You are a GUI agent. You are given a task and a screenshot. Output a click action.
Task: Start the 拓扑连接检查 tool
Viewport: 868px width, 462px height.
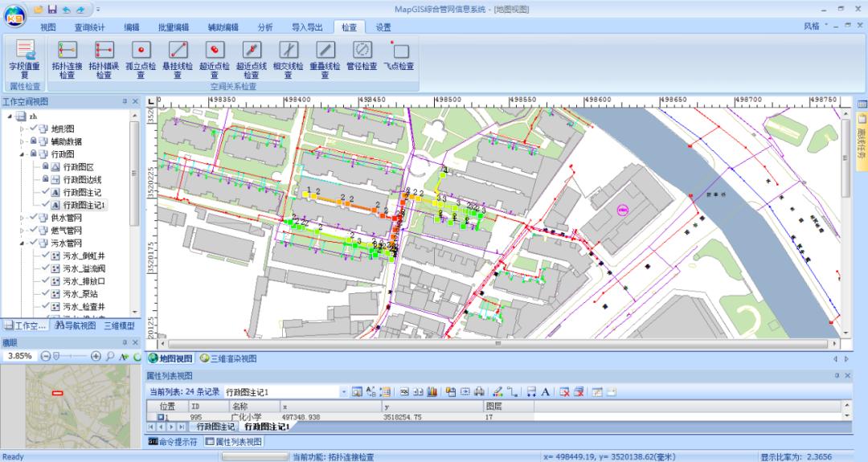[x=67, y=59]
